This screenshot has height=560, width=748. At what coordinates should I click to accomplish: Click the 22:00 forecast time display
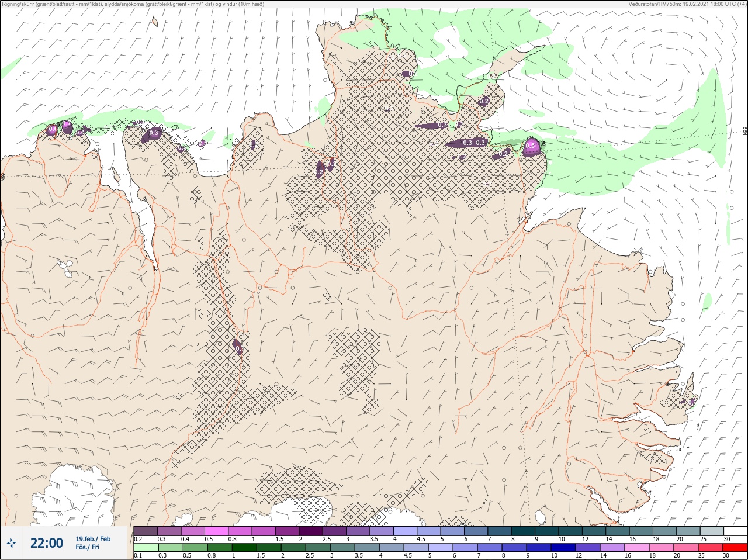47,543
